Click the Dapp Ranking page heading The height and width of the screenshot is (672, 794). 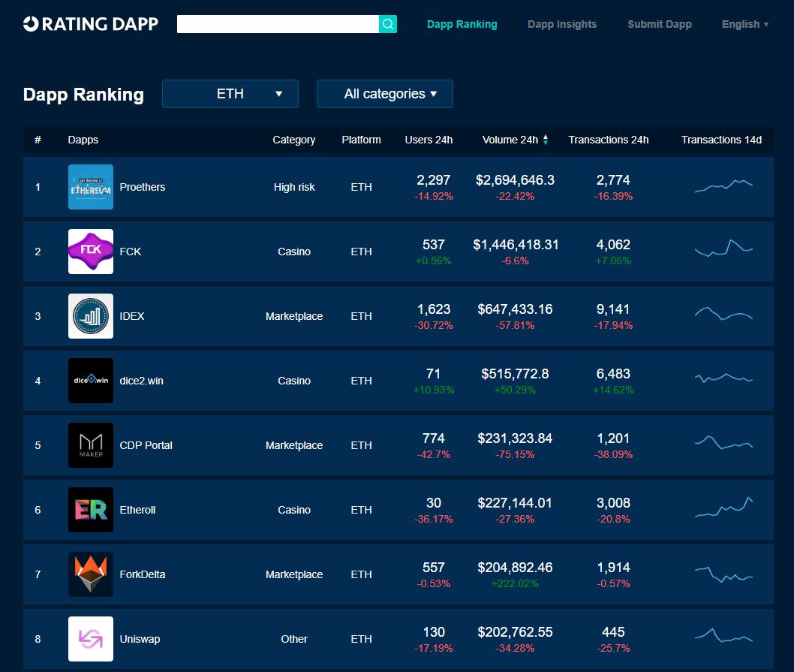coord(83,95)
